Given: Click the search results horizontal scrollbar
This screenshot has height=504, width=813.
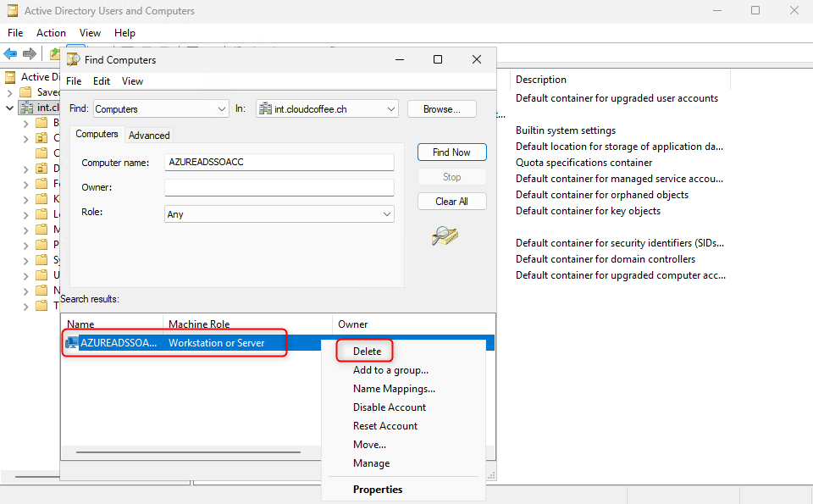Looking at the screenshot, I should click(x=188, y=452).
